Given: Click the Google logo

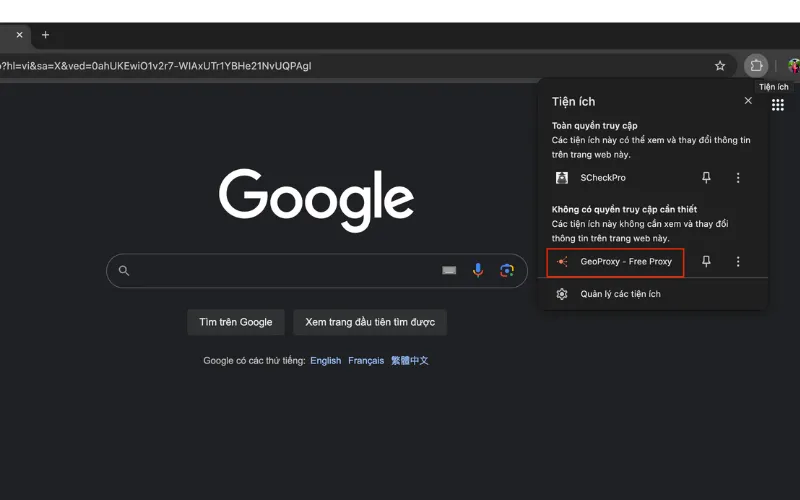Looking at the screenshot, I should 316,200.
